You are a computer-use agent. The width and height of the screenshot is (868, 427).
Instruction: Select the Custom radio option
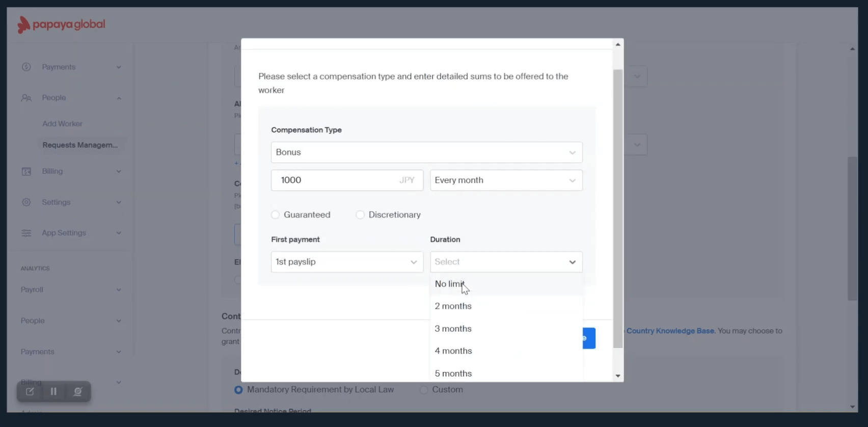click(424, 389)
